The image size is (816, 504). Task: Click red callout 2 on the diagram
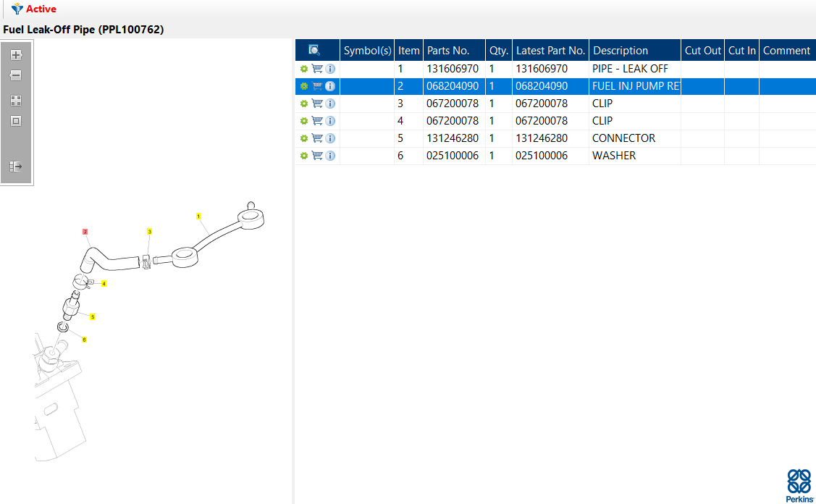click(85, 232)
